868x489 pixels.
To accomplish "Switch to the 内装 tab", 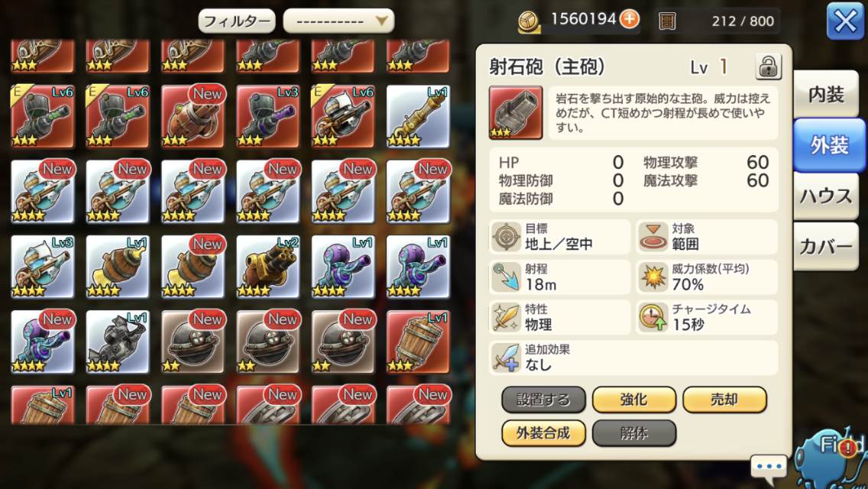I will tap(825, 95).
